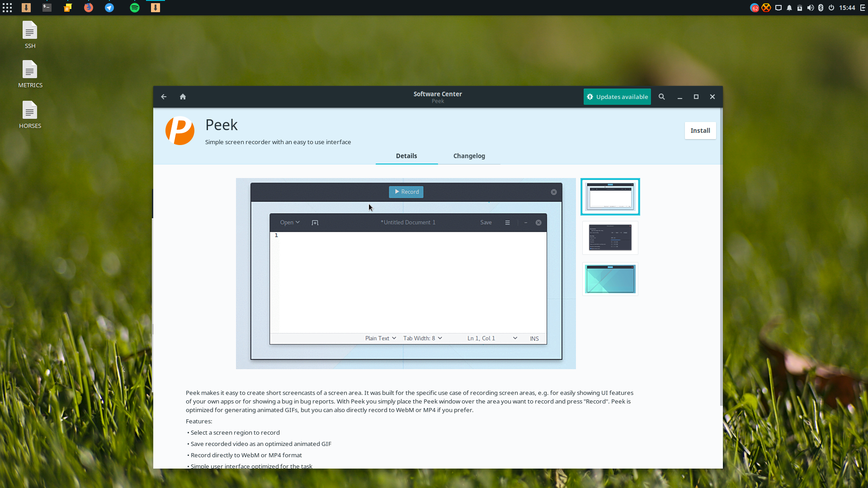Switch to the Changelog tab

tap(469, 156)
